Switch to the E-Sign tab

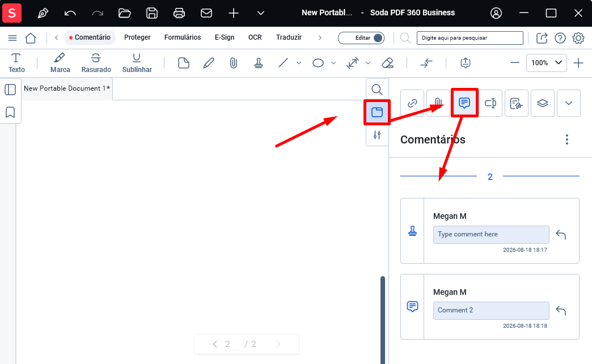pos(225,37)
